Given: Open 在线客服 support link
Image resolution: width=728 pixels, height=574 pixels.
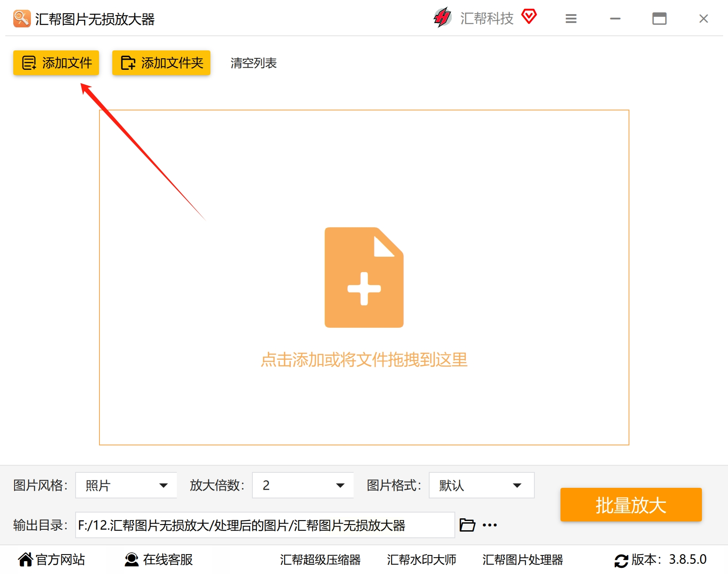Looking at the screenshot, I should [159, 559].
